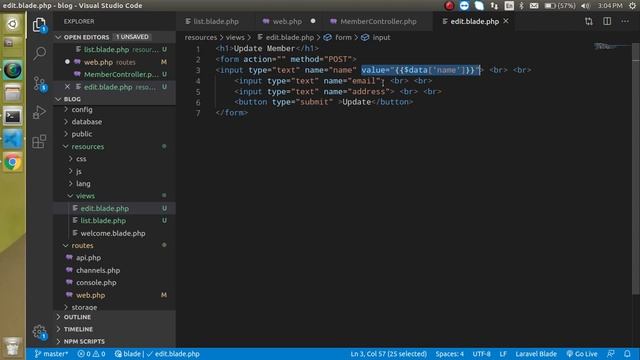Change file encoding UTF-8

click(x=481, y=354)
